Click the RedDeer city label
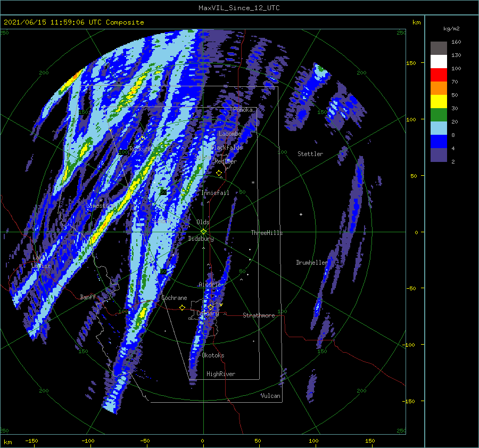The width and height of the screenshot is (479, 448). [226, 161]
